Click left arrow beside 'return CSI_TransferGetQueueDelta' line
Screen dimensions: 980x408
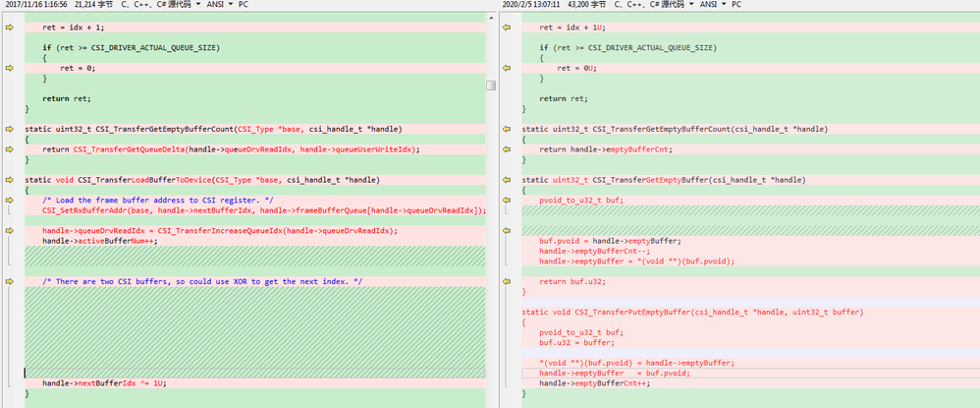click(9, 149)
